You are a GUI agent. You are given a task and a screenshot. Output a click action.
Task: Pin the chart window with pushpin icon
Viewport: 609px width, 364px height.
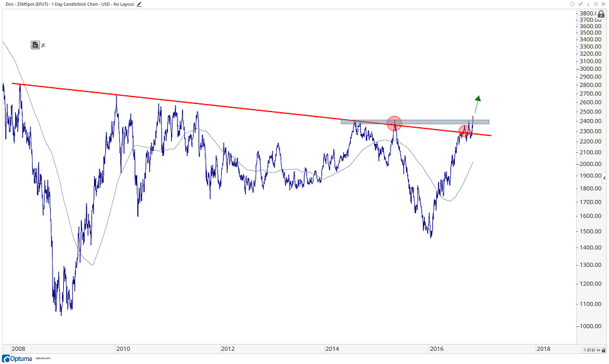(581, 4)
